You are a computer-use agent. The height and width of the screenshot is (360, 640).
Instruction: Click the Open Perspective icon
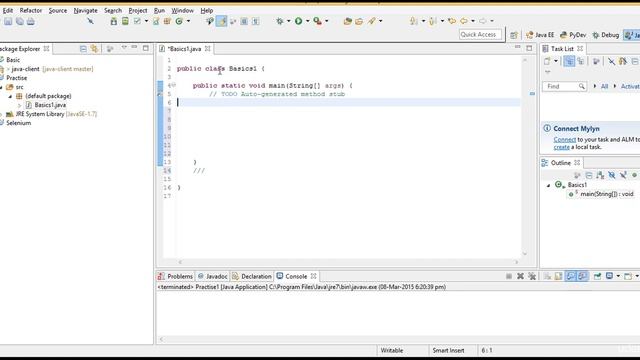click(x=513, y=35)
